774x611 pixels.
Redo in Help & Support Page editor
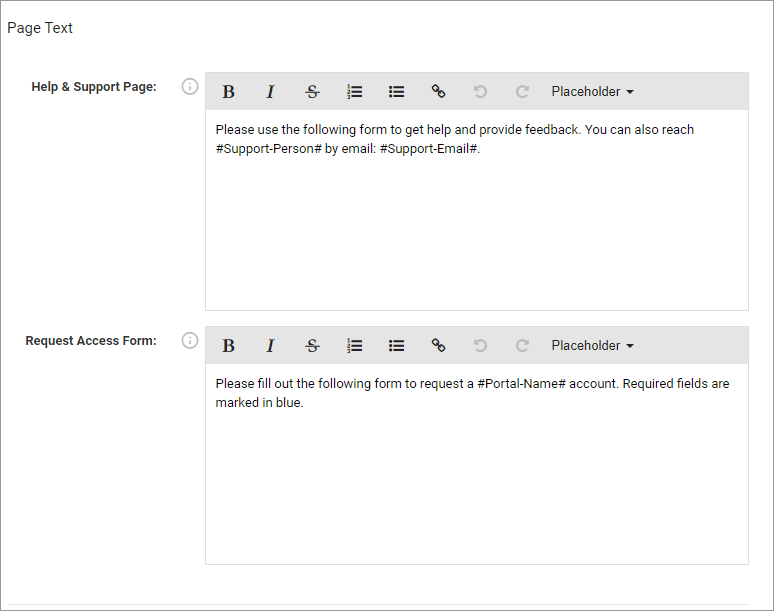coord(522,92)
